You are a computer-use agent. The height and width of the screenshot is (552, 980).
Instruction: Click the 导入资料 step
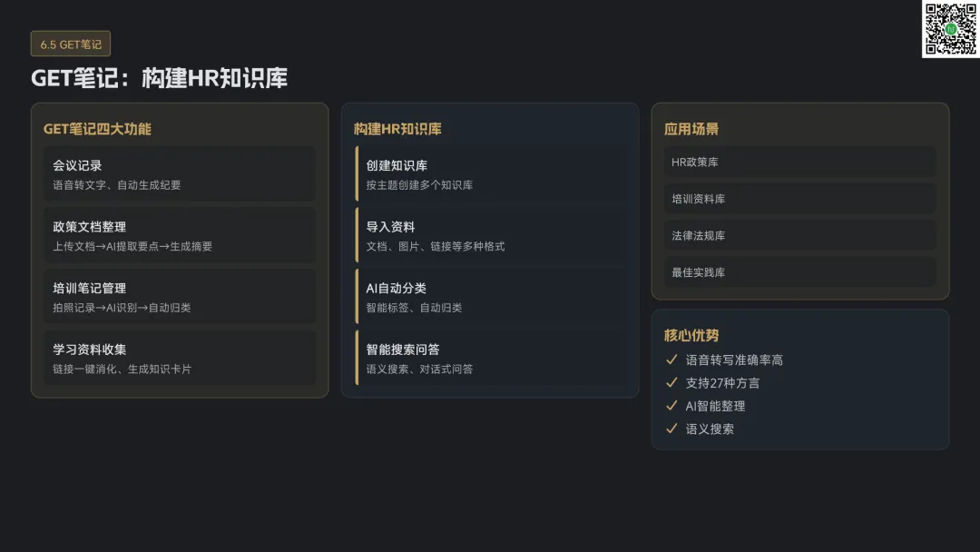[x=490, y=235]
